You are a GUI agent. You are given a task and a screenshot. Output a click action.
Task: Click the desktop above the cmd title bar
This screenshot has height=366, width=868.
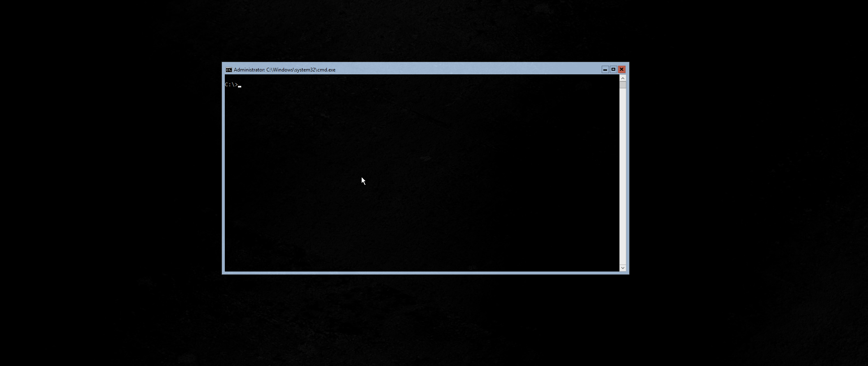(423, 31)
